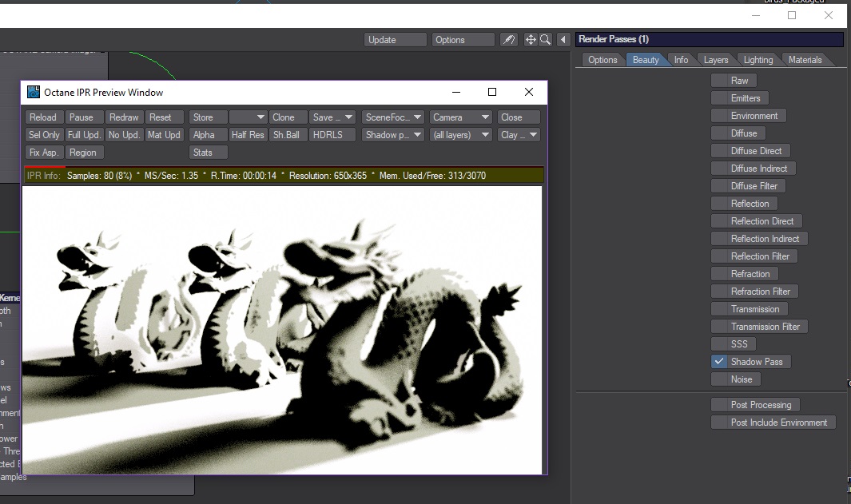Open the Layers tab

(x=716, y=60)
